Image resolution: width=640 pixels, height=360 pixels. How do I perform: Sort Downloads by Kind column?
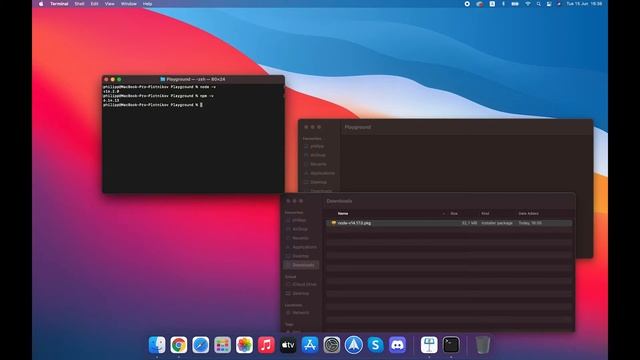click(485, 213)
